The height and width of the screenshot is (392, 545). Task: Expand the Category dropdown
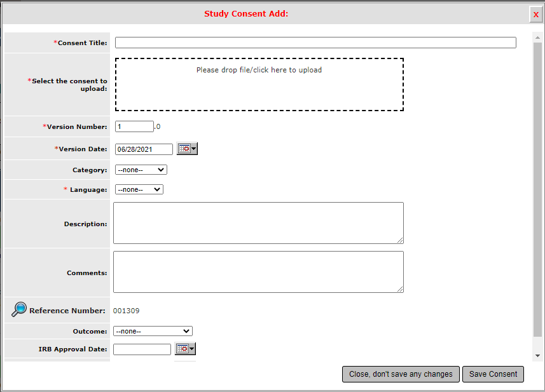coord(141,170)
